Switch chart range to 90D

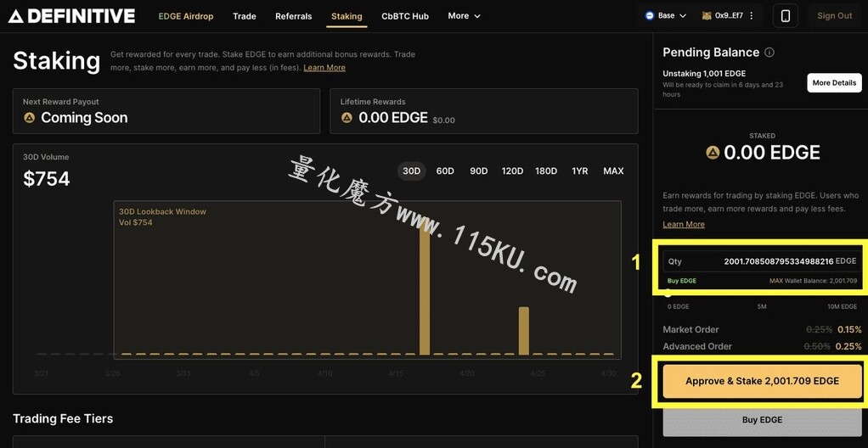click(478, 171)
